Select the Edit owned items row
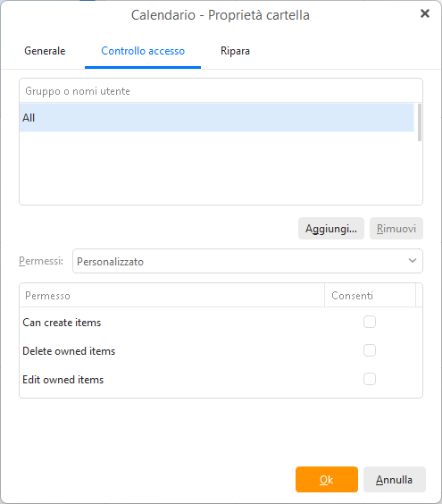 pos(221,379)
